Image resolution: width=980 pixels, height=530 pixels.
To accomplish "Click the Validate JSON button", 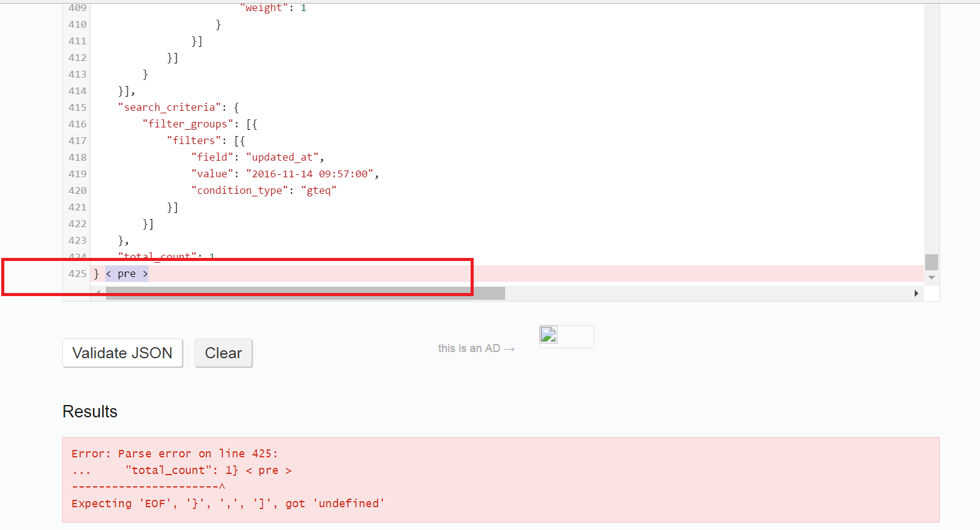I will [122, 353].
